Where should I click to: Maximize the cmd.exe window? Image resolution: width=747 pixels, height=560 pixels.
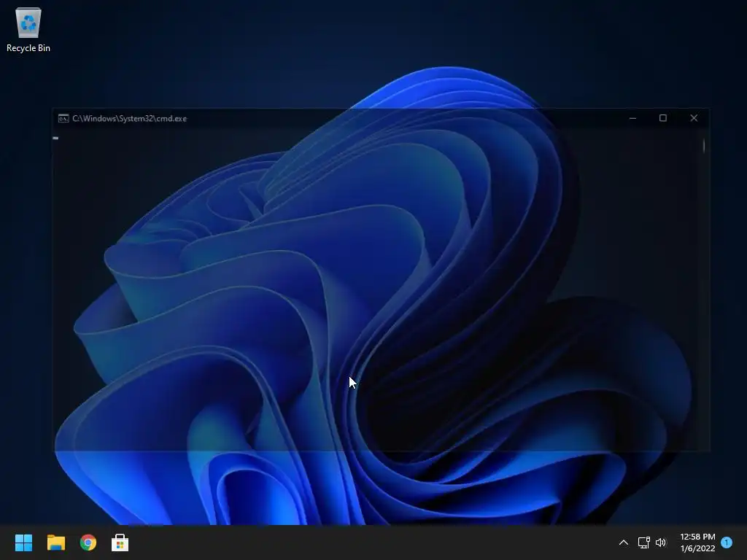tap(662, 118)
